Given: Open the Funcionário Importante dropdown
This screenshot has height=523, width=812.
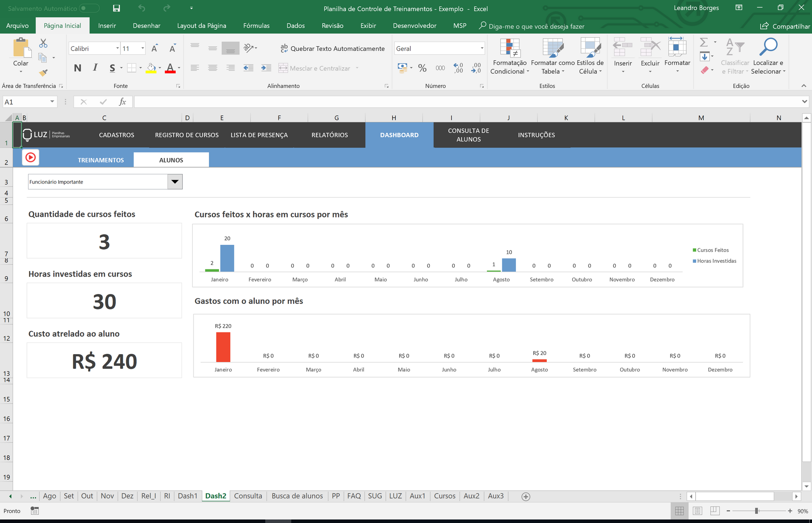Looking at the screenshot, I should 175,182.
